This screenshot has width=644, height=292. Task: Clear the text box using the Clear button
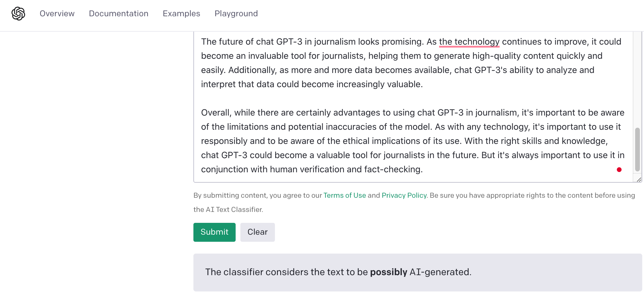(257, 232)
